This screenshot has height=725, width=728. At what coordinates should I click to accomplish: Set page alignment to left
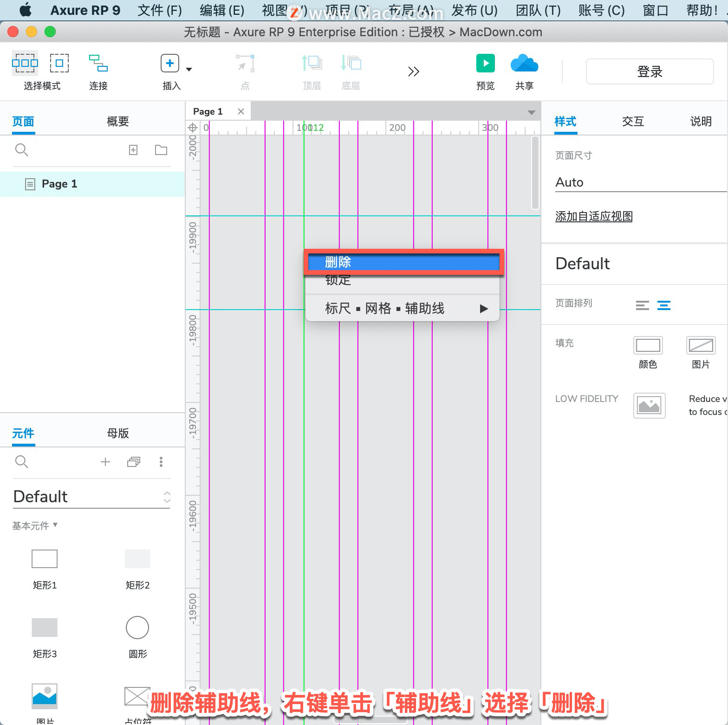tap(643, 305)
